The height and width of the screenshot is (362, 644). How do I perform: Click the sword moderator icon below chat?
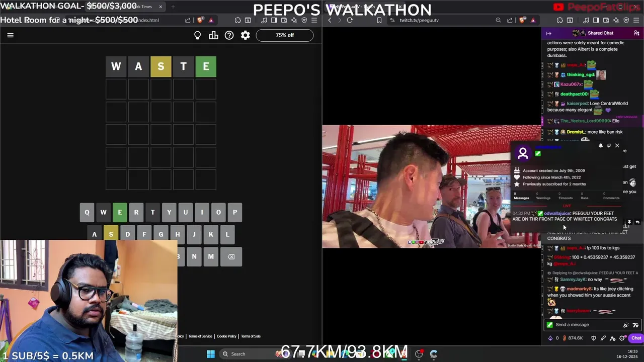[603, 338]
